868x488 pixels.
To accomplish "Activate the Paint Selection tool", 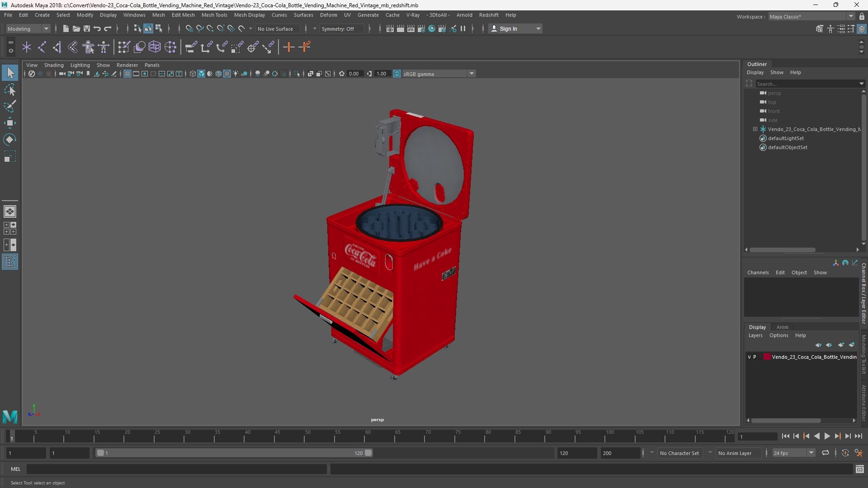I will point(10,106).
